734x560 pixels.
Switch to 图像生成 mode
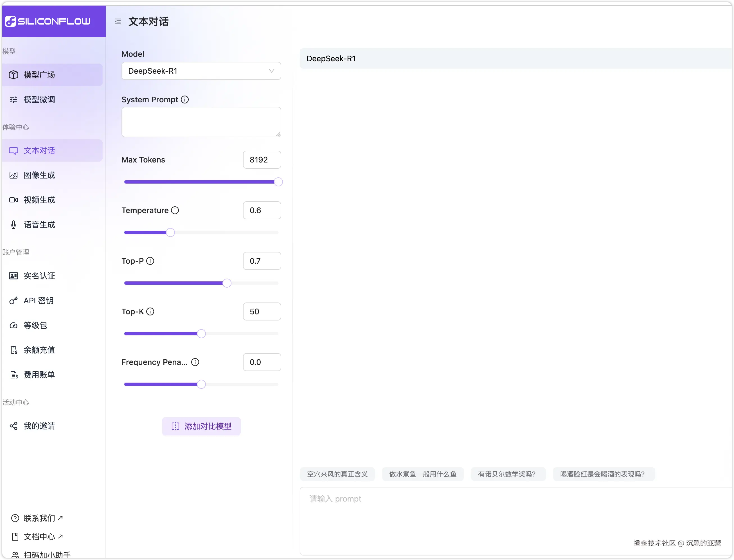pos(39,175)
